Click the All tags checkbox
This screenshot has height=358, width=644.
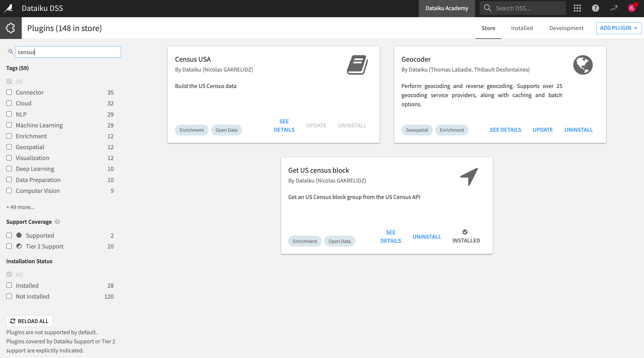click(9, 81)
